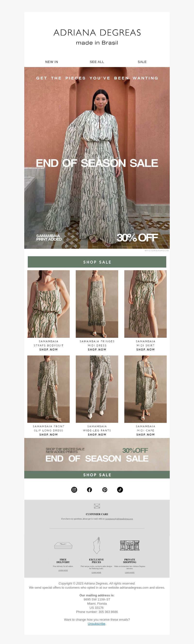Viewport: 194px width, 644px height.
Task: Open the Instagram social icon
Action: coord(74,490)
